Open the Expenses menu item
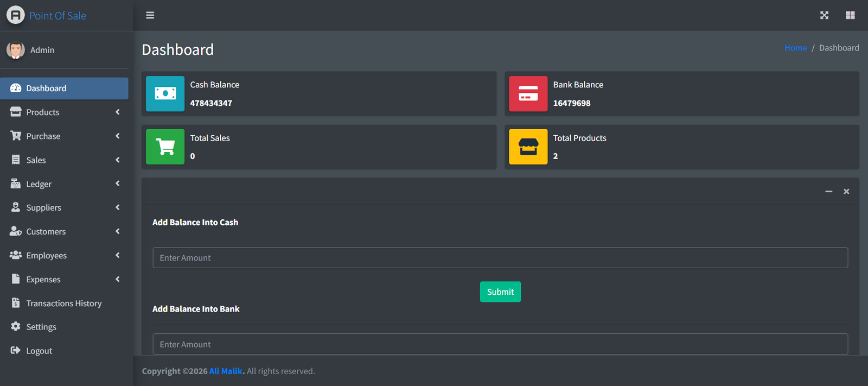Screen dimensions: 868x386 (64, 279)
